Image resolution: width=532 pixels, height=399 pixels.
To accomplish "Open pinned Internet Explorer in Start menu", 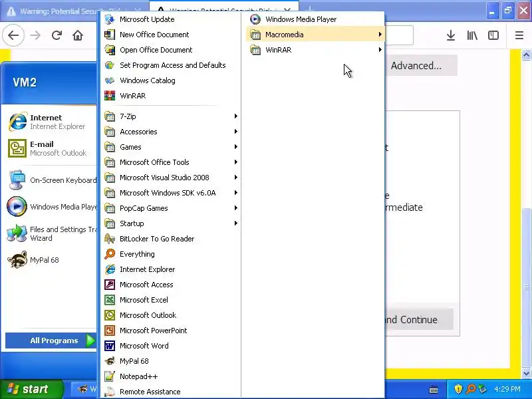I will pos(51,122).
